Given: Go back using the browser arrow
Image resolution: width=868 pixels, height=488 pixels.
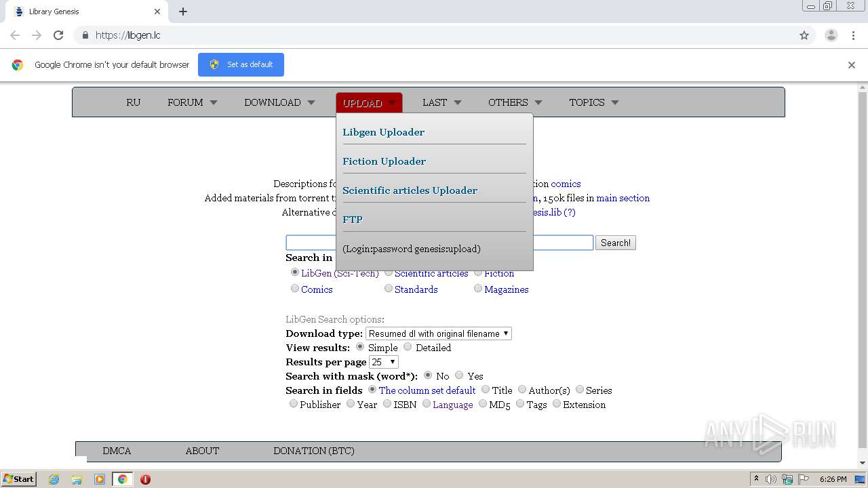Looking at the screenshot, I should click(15, 35).
